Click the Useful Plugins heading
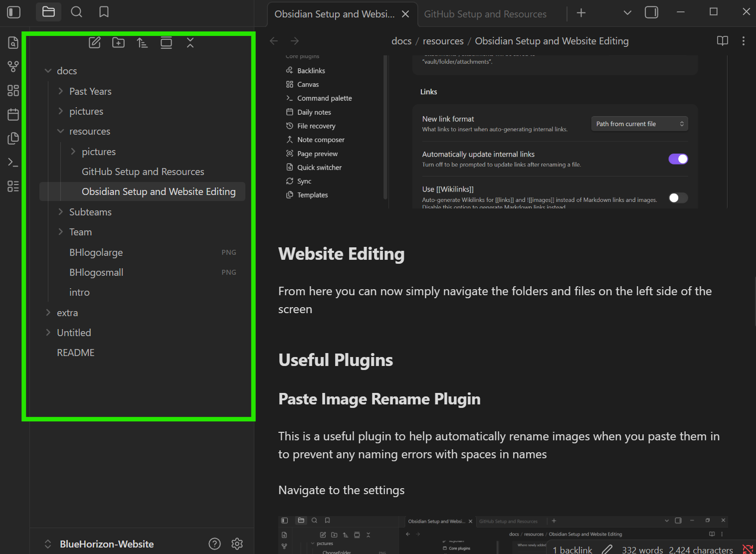 [x=336, y=360]
